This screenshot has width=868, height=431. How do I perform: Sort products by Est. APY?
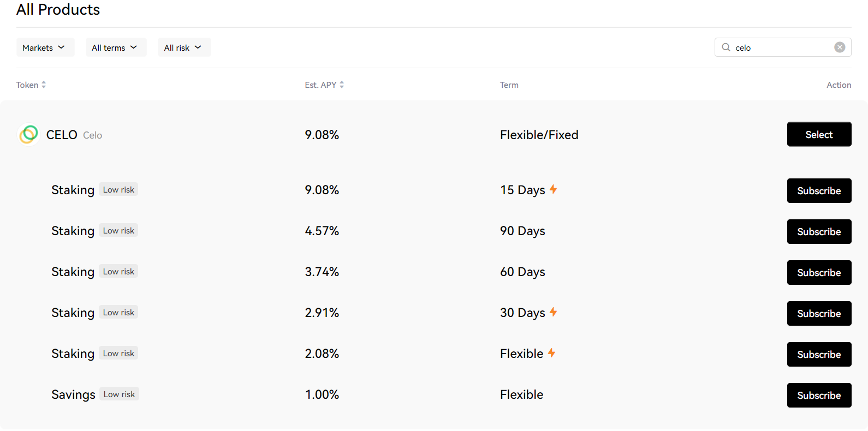pyautogui.click(x=324, y=85)
